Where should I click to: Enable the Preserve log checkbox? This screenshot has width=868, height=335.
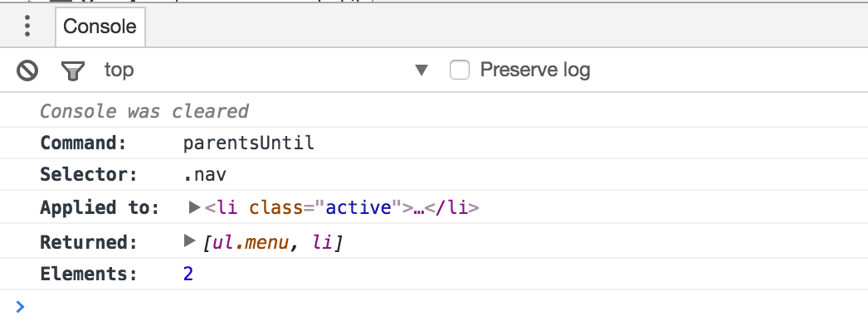click(x=459, y=70)
